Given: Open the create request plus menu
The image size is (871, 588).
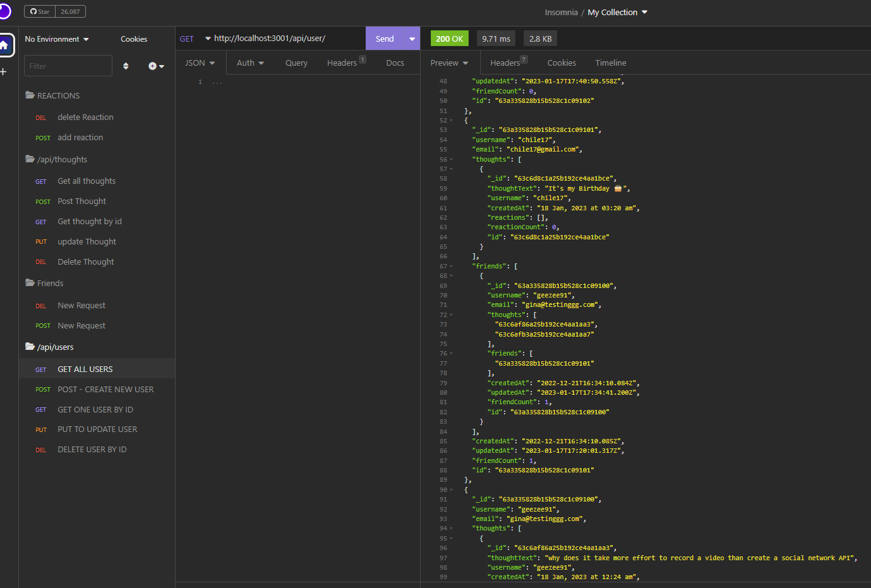Looking at the screenshot, I should pyautogui.click(x=156, y=66).
